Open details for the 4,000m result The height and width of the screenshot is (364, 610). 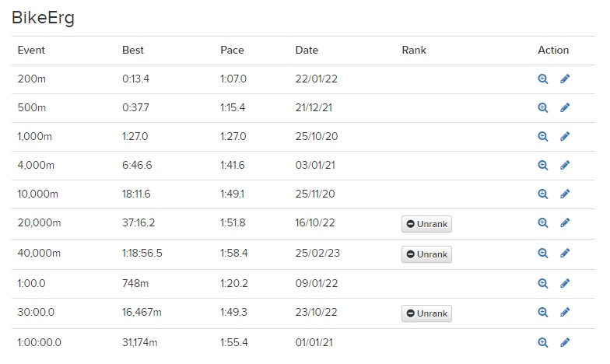(x=543, y=165)
